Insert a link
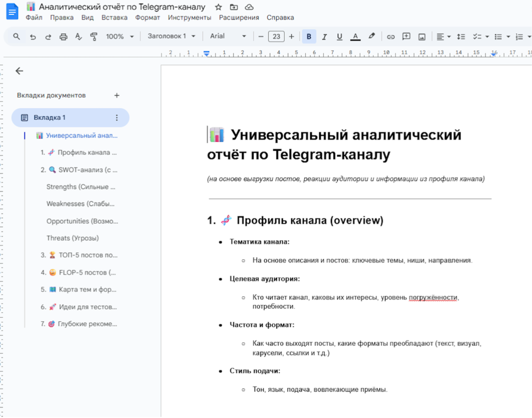 coord(391,37)
